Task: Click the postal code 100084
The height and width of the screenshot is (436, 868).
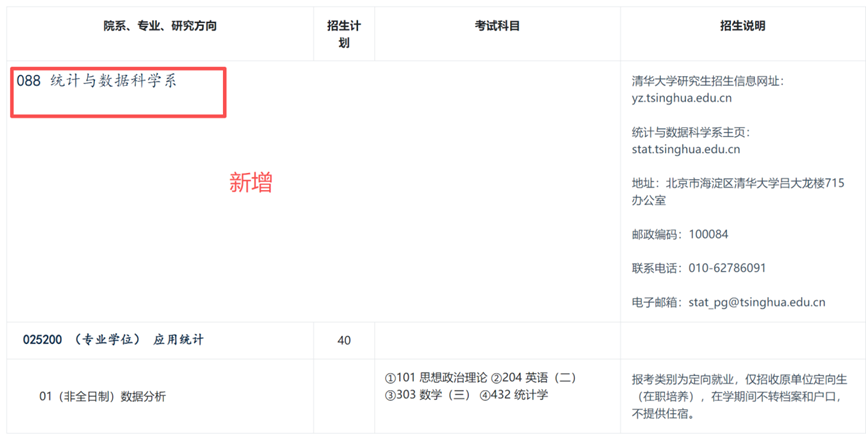Action: point(707,234)
